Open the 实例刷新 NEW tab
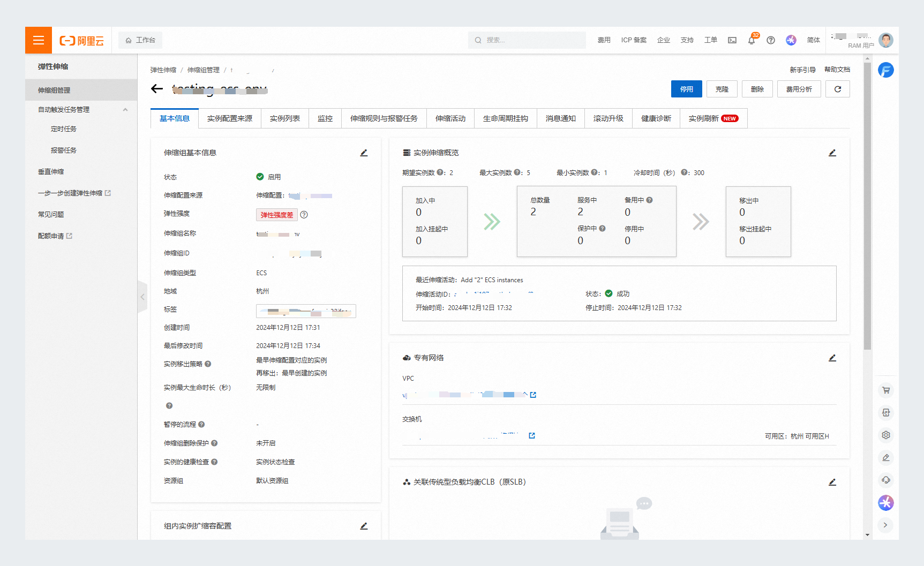924x566 pixels. pyautogui.click(x=713, y=118)
